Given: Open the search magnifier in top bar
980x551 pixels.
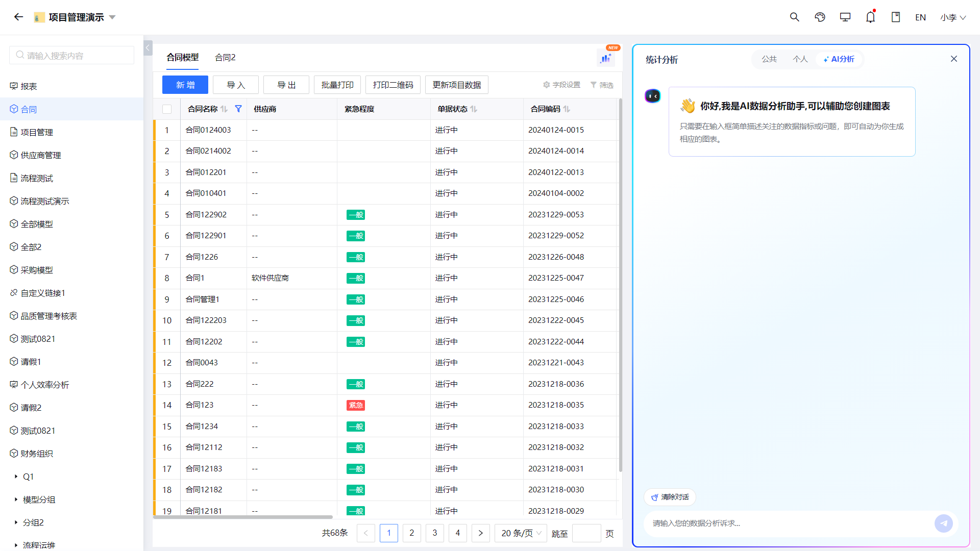Looking at the screenshot, I should point(794,17).
